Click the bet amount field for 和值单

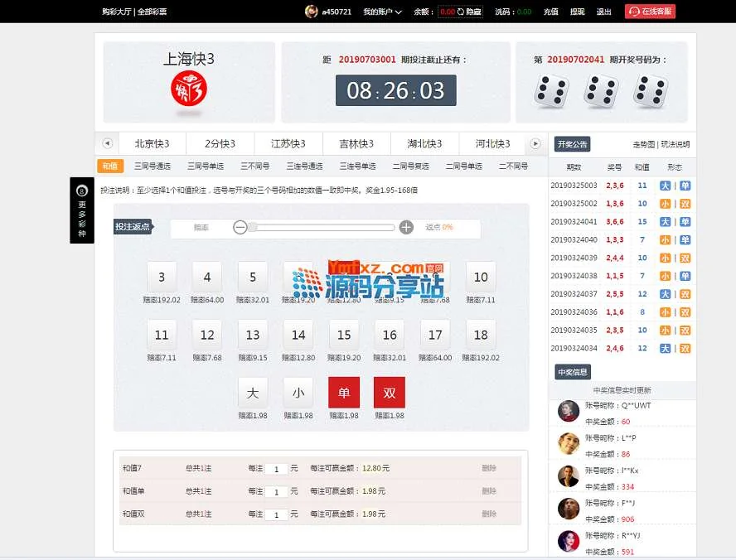(276, 492)
